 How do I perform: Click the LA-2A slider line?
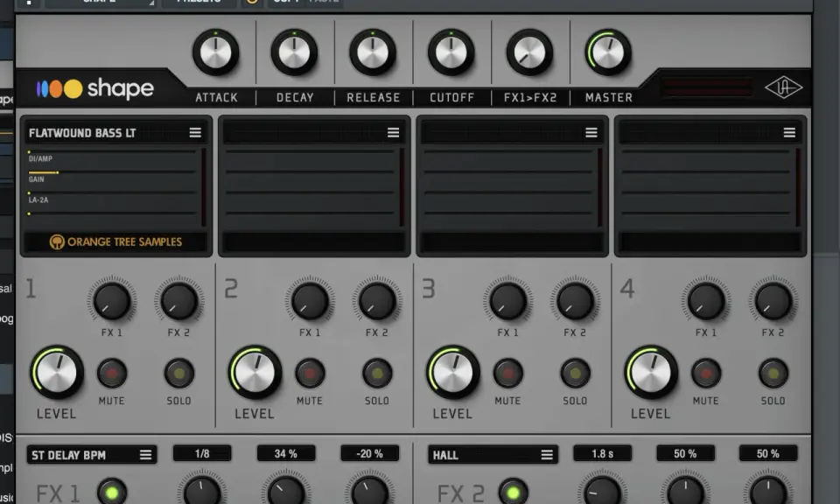111,192
